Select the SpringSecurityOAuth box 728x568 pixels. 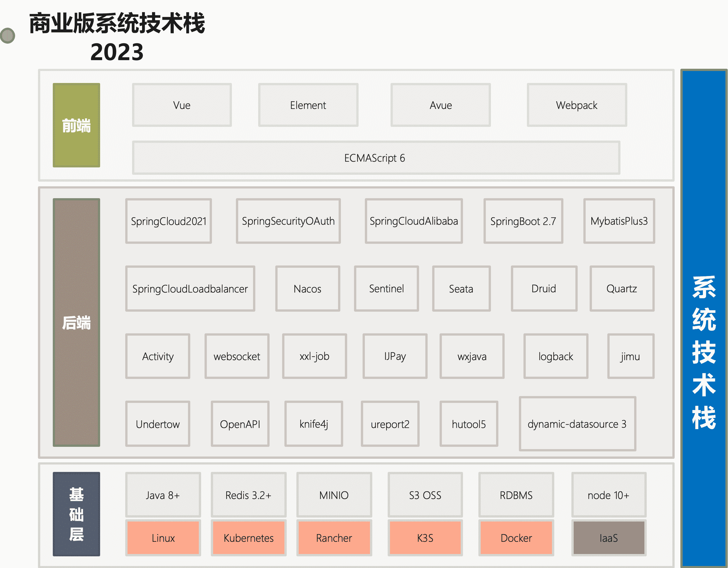(288, 221)
